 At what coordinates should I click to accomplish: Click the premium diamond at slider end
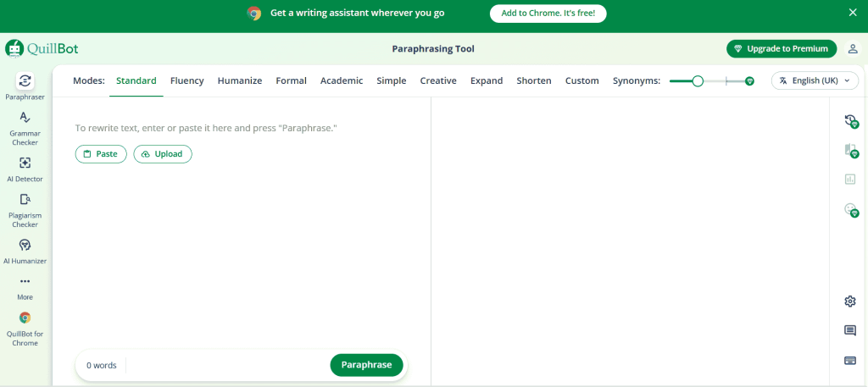pos(749,81)
